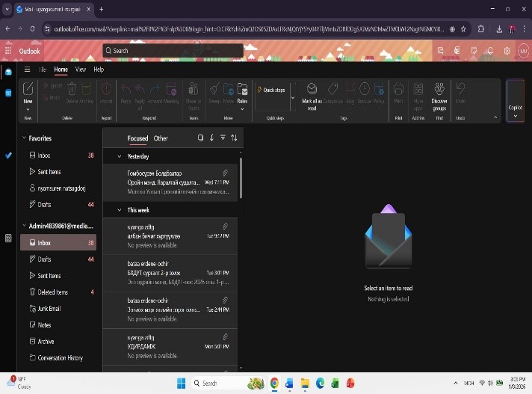Viewport: 532px width, 394px height.
Task: Click Mark all as read icon
Action: click(x=312, y=89)
